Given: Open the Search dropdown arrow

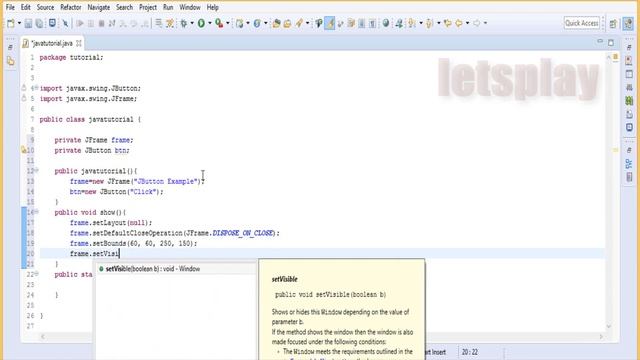Looking at the screenshot, I should click(x=307, y=23).
